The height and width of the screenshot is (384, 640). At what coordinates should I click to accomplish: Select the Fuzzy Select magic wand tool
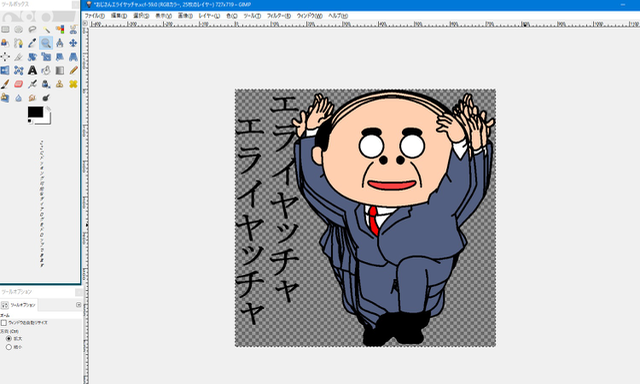[x=46, y=29]
